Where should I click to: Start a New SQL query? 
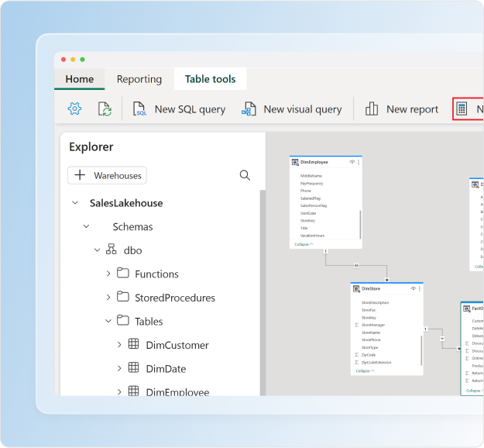tap(179, 109)
